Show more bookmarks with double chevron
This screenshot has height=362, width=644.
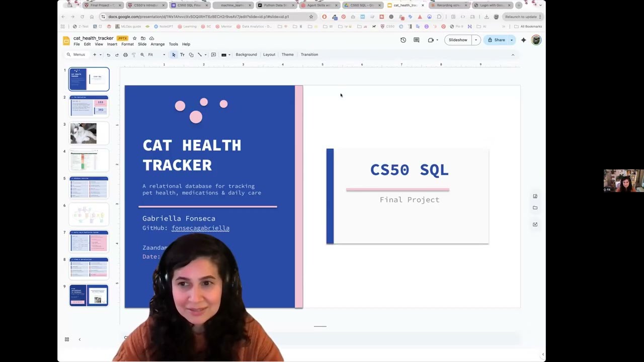click(x=504, y=26)
